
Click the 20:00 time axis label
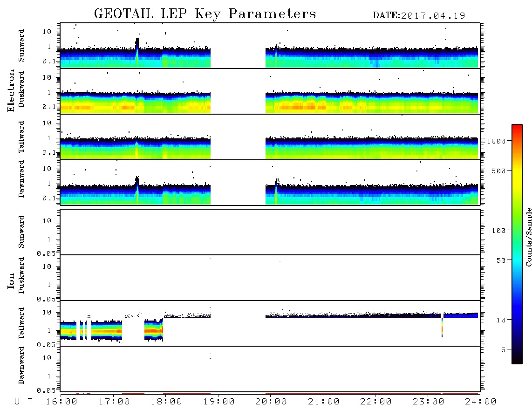pos(271,402)
